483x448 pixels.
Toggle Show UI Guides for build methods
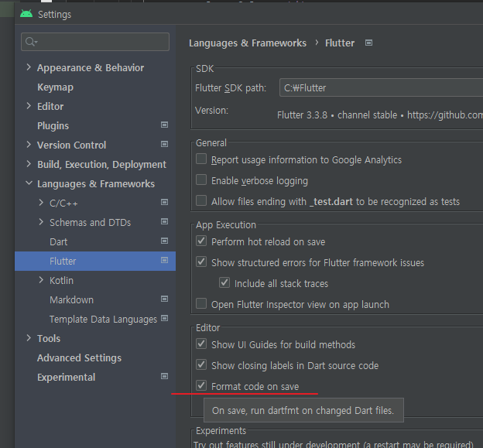click(x=201, y=344)
